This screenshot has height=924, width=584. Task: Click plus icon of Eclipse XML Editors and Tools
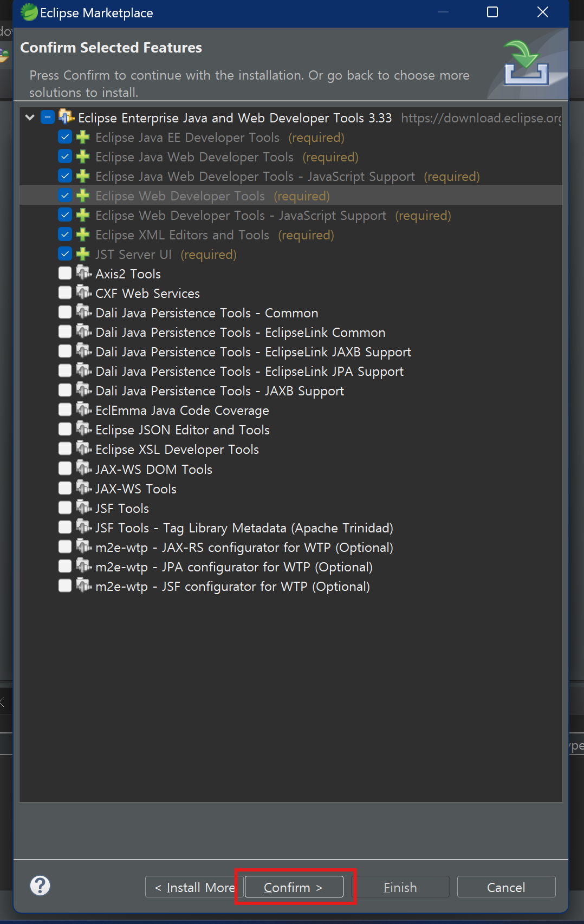click(83, 235)
